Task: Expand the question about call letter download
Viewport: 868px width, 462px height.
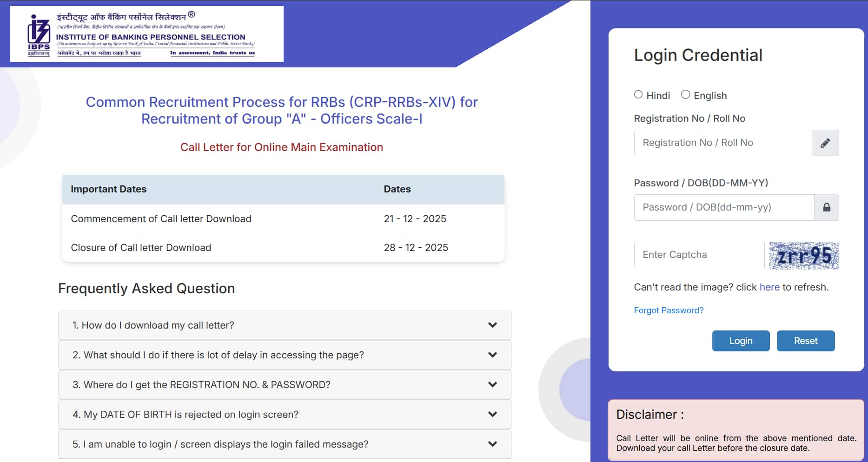Action: 284,325
